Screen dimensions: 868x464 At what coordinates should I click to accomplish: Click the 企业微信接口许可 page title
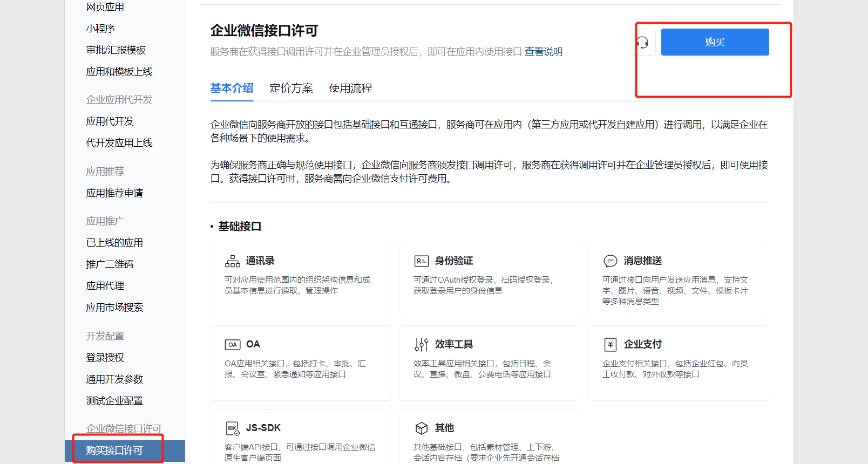pyautogui.click(x=265, y=31)
